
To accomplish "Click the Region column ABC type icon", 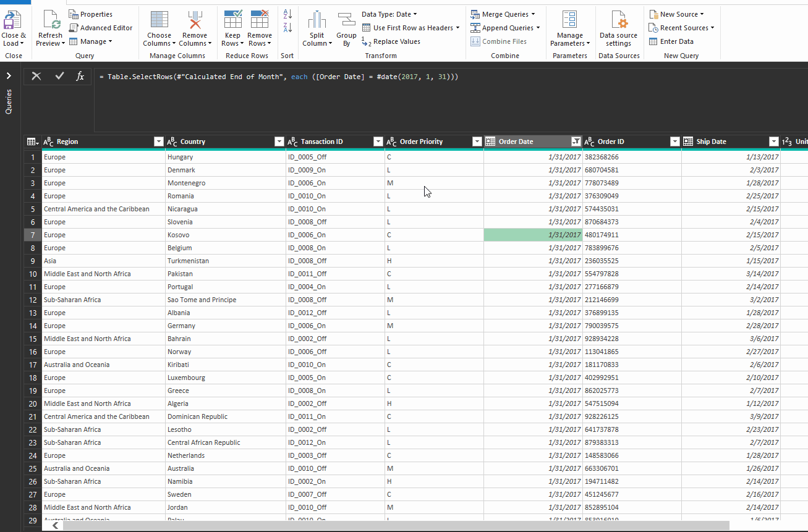I will point(49,141).
